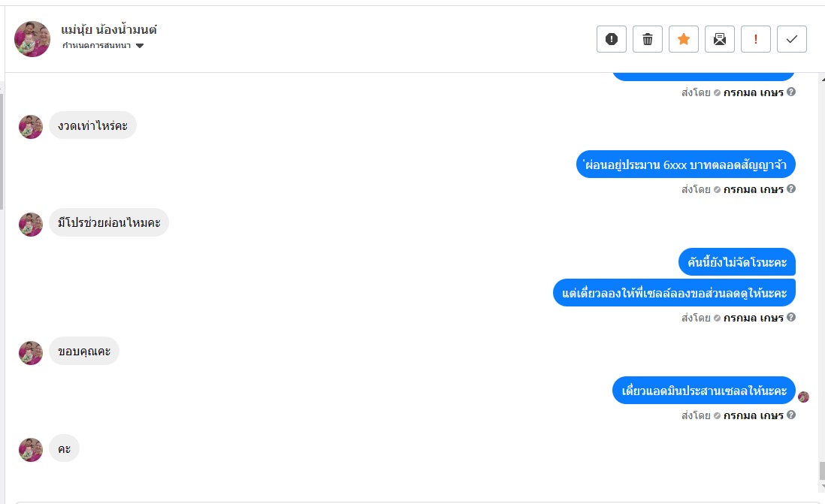Mark conversation done with the checkmark icon
Viewport: 825px width, 504px height.
click(791, 39)
